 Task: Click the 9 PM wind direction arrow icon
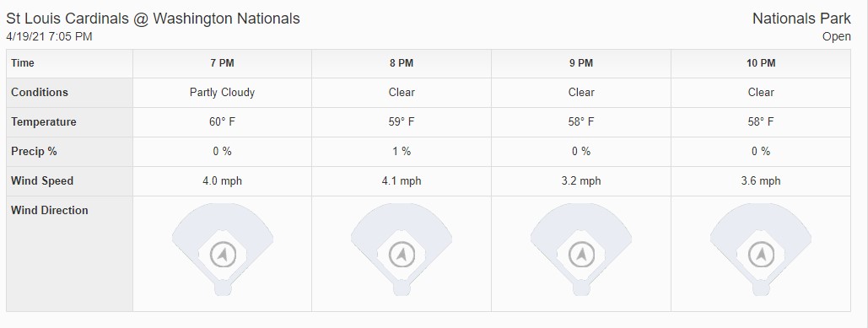[581, 255]
